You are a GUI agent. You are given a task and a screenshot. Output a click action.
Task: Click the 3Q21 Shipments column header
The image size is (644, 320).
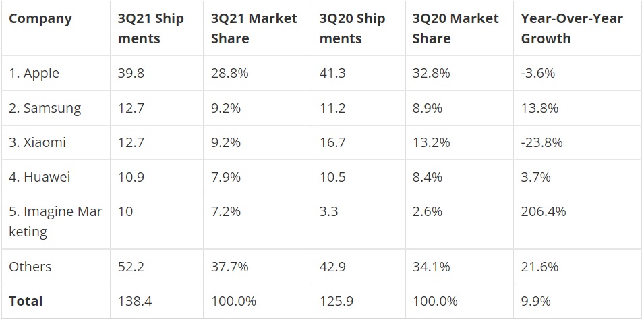click(150, 28)
